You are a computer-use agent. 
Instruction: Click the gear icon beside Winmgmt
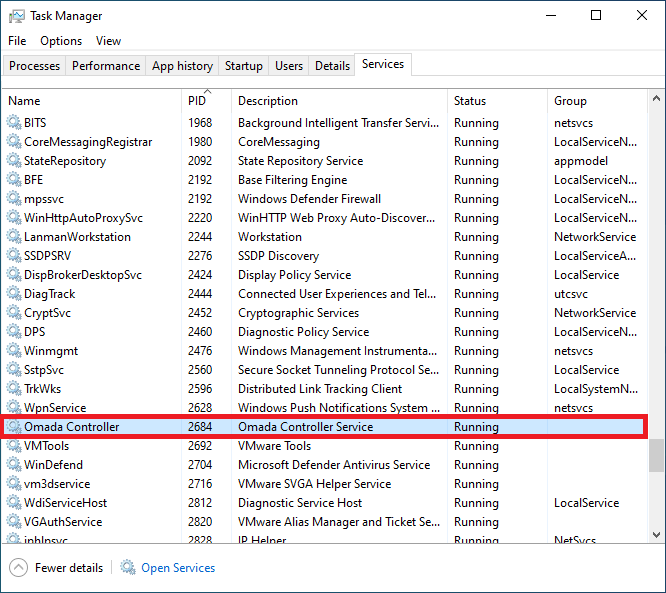tap(14, 351)
